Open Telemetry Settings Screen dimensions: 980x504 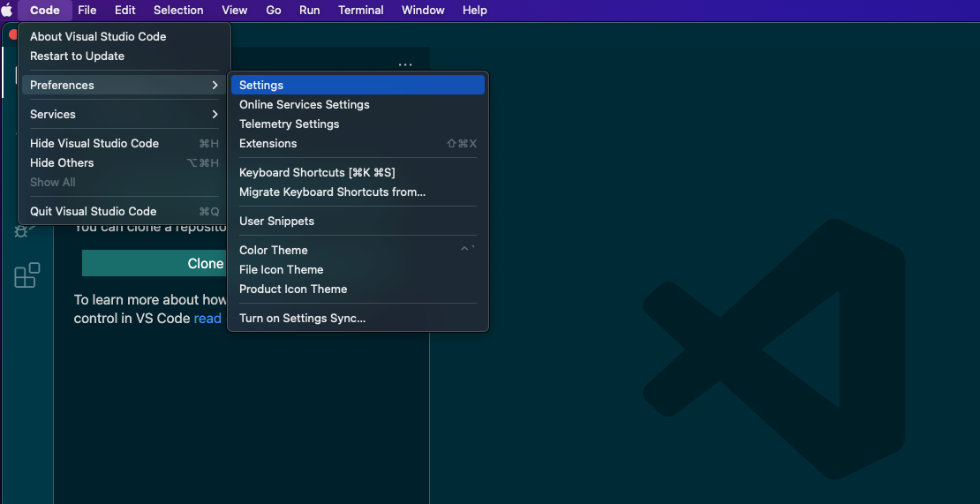pyautogui.click(x=358, y=124)
